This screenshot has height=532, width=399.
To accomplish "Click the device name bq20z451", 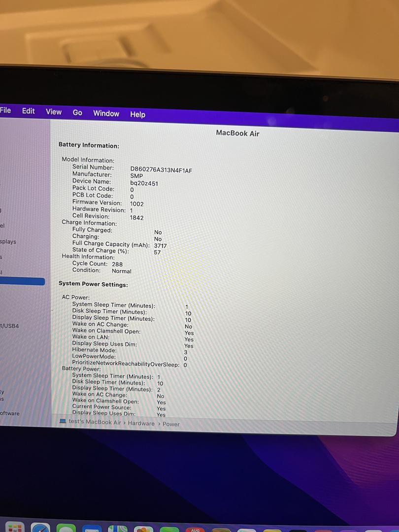I will [x=144, y=183].
